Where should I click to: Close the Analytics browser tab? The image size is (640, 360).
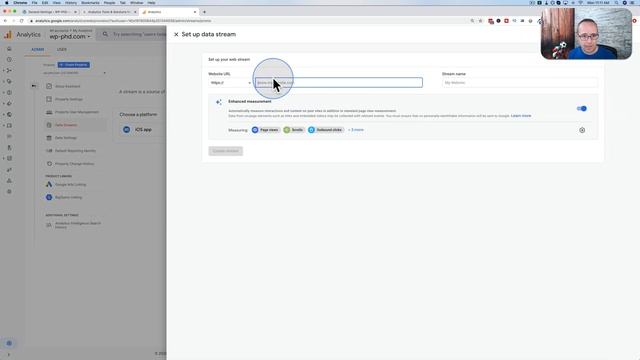(195, 12)
